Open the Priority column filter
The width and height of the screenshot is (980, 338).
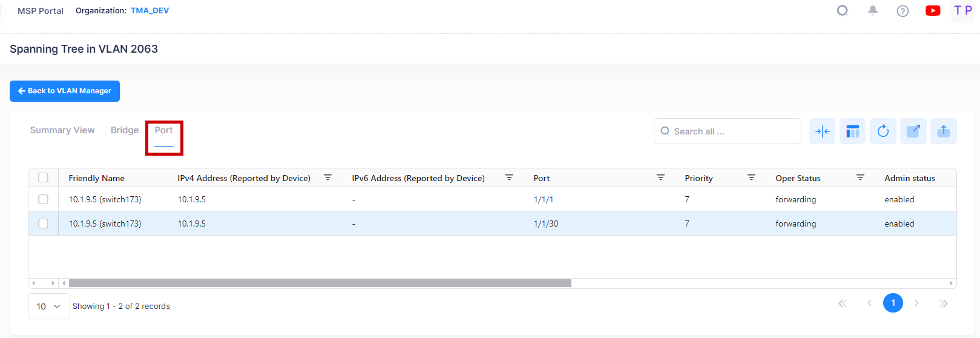point(751,177)
